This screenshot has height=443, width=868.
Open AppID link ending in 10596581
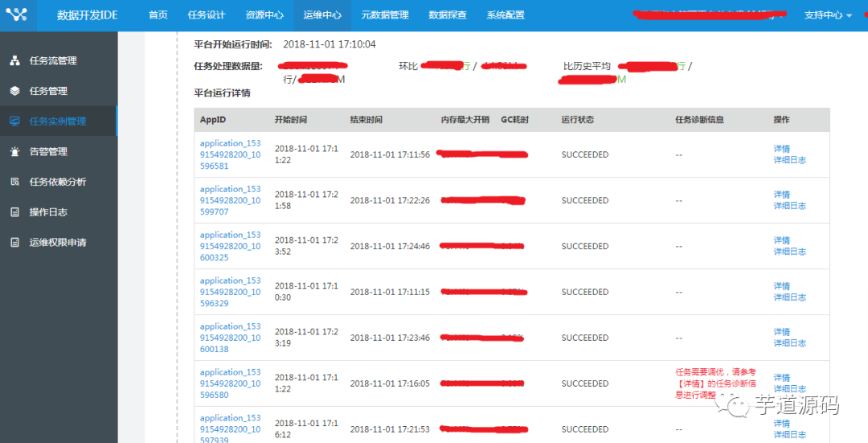click(230, 154)
